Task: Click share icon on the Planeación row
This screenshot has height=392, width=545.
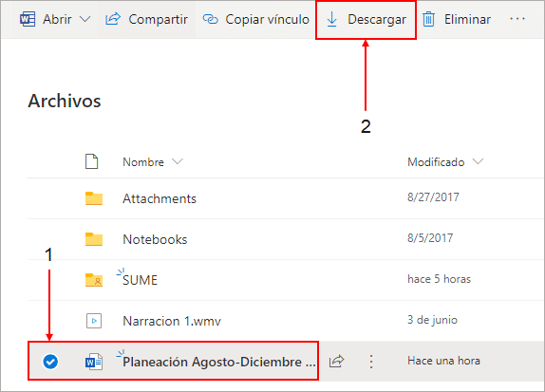Action: (336, 362)
